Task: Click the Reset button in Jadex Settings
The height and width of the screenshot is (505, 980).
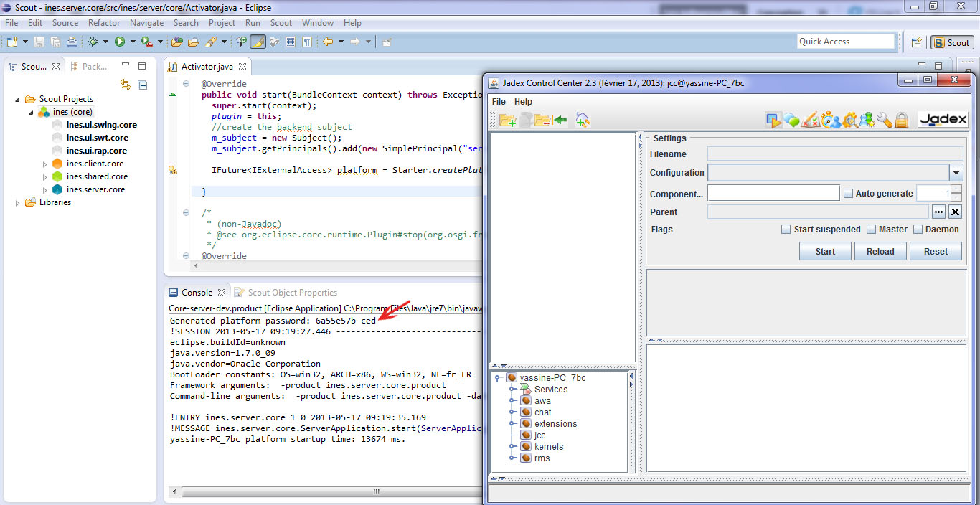Action: point(936,252)
